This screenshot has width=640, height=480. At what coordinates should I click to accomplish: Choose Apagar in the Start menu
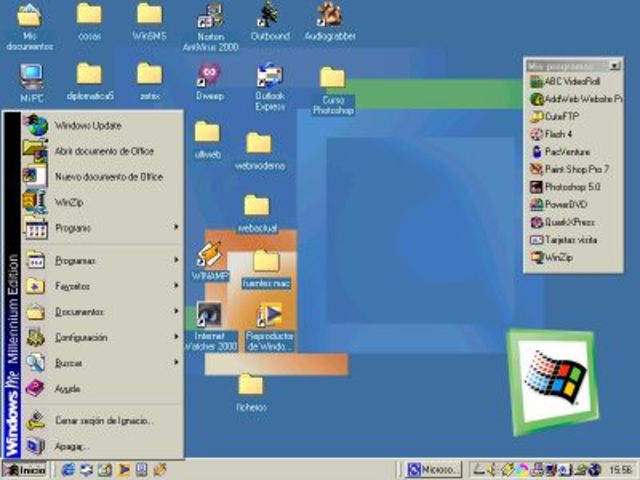click(x=102, y=446)
